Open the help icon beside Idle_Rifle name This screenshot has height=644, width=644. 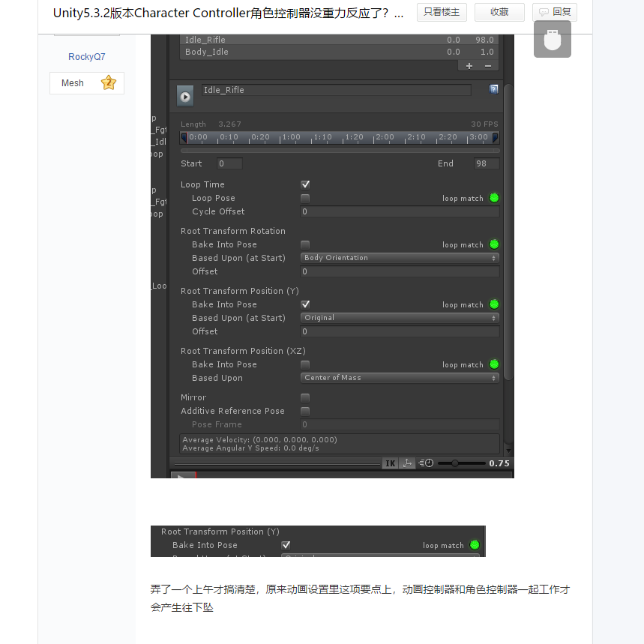pos(493,89)
